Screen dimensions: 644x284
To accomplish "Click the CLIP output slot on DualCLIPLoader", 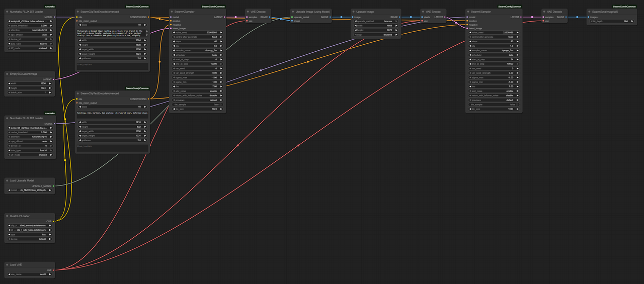I will (54, 221).
